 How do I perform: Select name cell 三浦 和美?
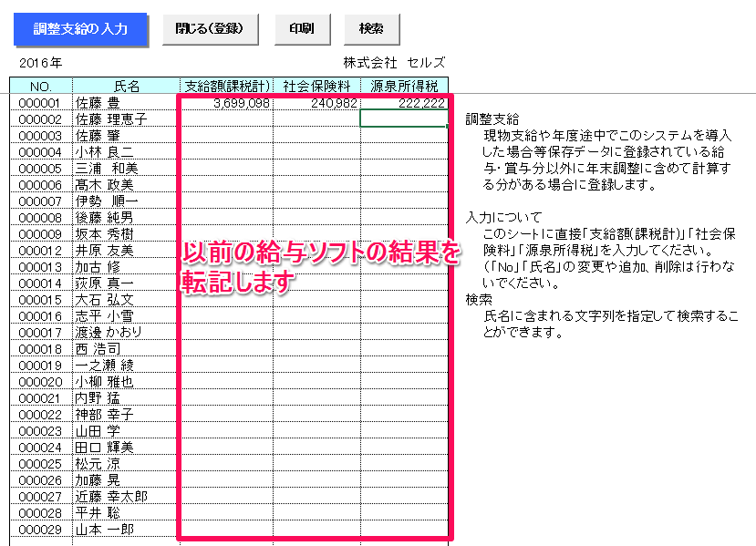click(x=127, y=168)
